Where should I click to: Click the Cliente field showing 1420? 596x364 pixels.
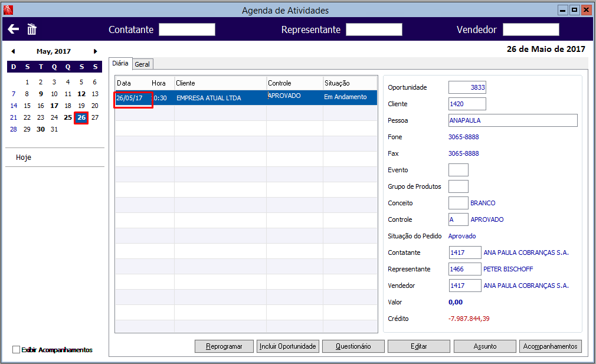pyautogui.click(x=467, y=104)
